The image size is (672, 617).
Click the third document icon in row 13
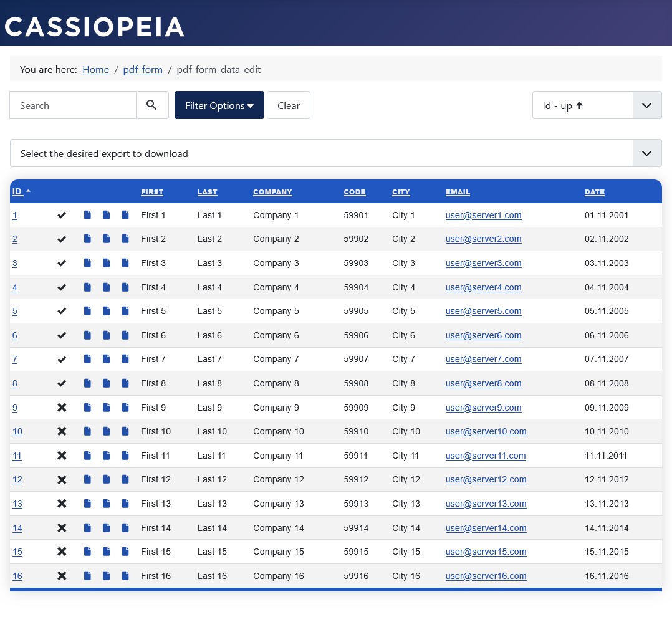point(125,504)
